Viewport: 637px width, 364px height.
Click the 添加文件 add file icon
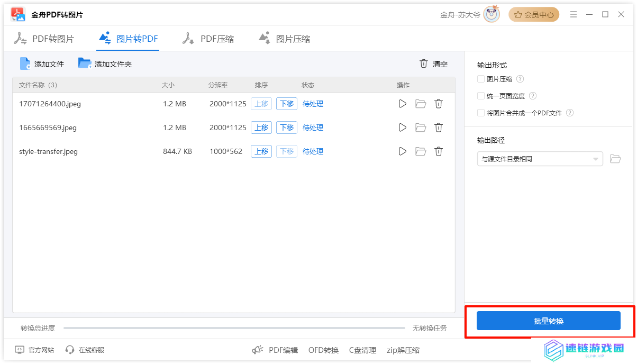point(25,63)
